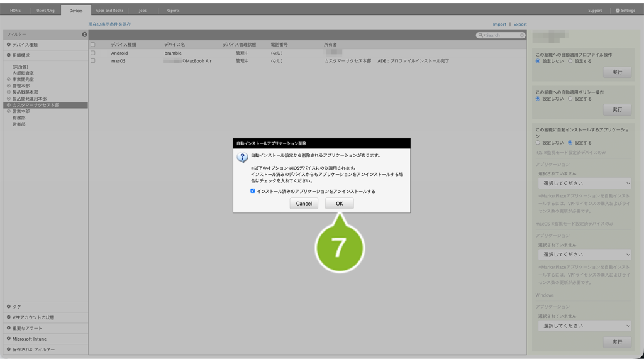This screenshot has height=362, width=644.
Task: Select 設定しない for 自動インストールするアプリケーション
Action: pos(538,143)
